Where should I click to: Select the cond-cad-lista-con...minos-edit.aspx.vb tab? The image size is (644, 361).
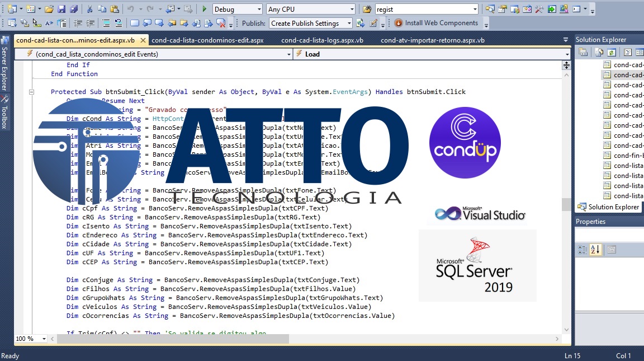(x=75, y=40)
